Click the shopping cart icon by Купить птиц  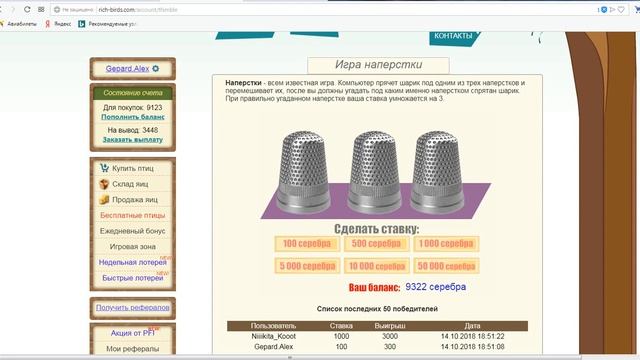coord(104,168)
